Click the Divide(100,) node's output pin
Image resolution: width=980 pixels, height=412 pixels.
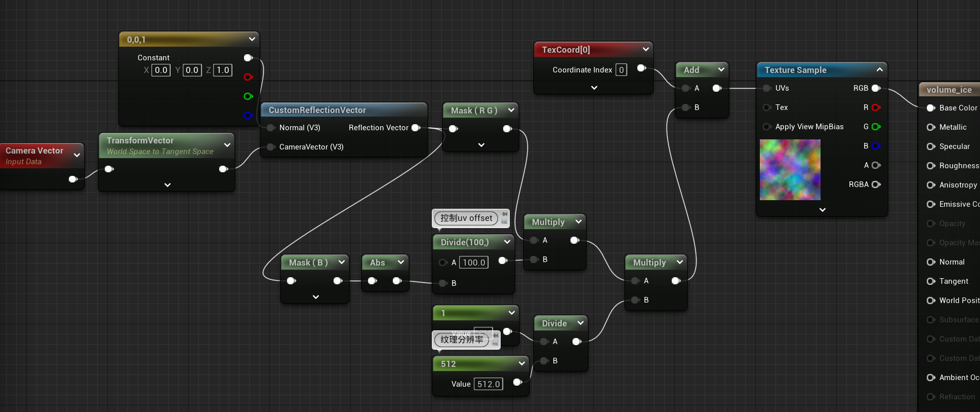tap(503, 260)
